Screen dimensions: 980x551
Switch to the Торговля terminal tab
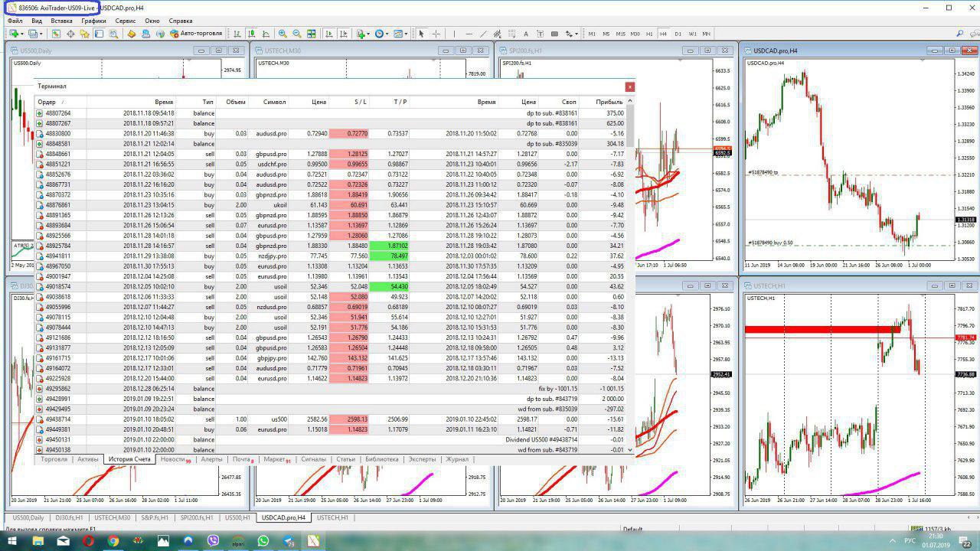click(x=54, y=459)
